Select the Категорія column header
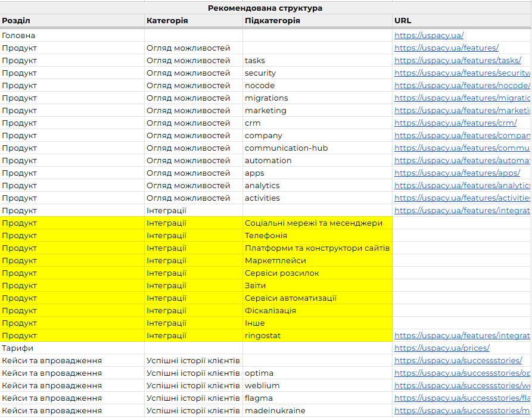The height and width of the screenshot is (418, 532). (x=194, y=21)
